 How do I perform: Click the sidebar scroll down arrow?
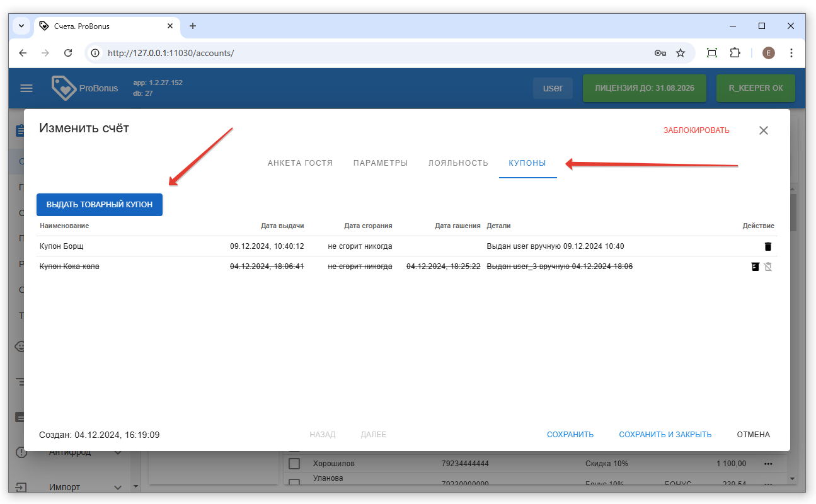(135, 487)
